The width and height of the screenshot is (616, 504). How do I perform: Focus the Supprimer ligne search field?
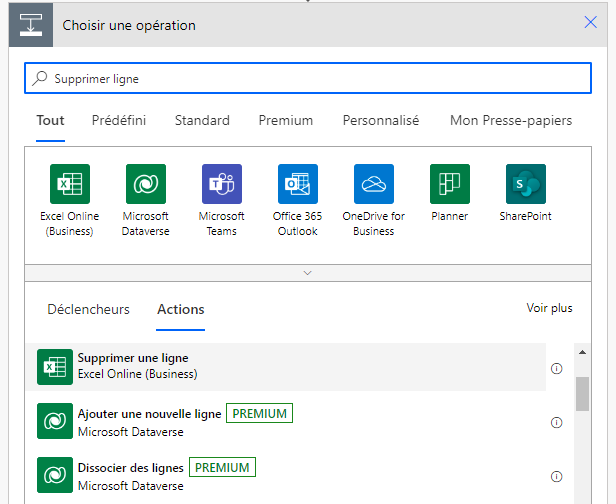click(x=308, y=78)
